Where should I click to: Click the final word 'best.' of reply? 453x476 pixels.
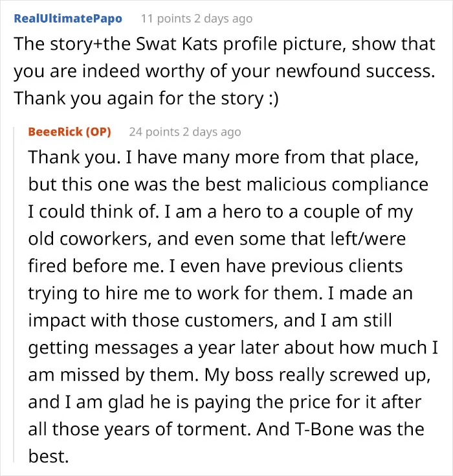(x=49, y=456)
